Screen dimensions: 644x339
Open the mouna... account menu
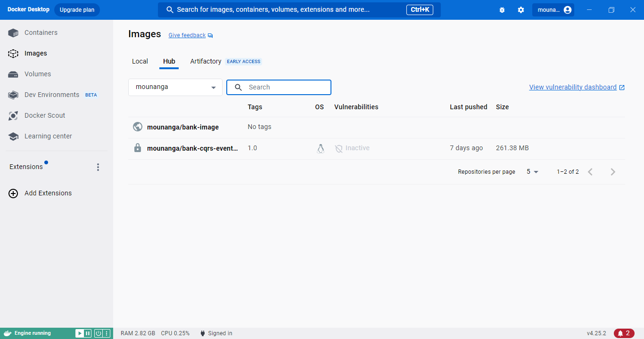[x=553, y=10]
